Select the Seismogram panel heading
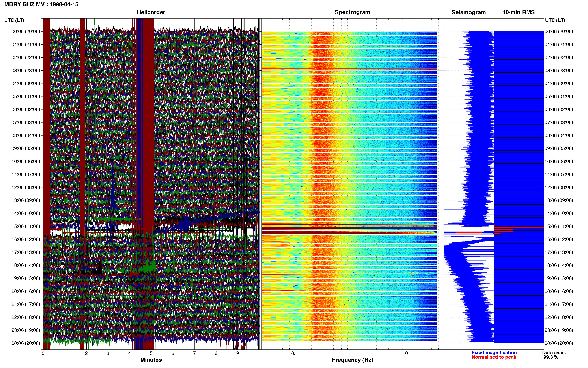Image resolution: width=588 pixels, height=368 pixels. pos(468,12)
